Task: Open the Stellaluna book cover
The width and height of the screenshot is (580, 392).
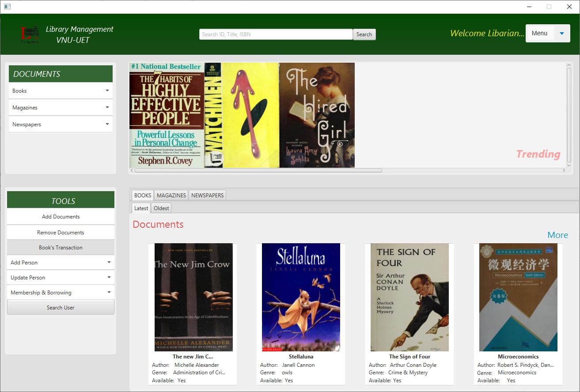Action: (x=301, y=297)
